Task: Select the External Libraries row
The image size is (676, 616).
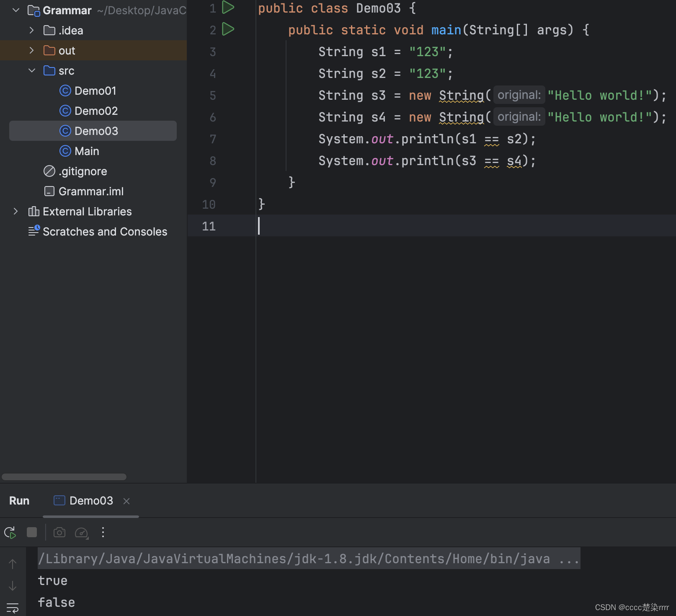Action: [93, 211]
